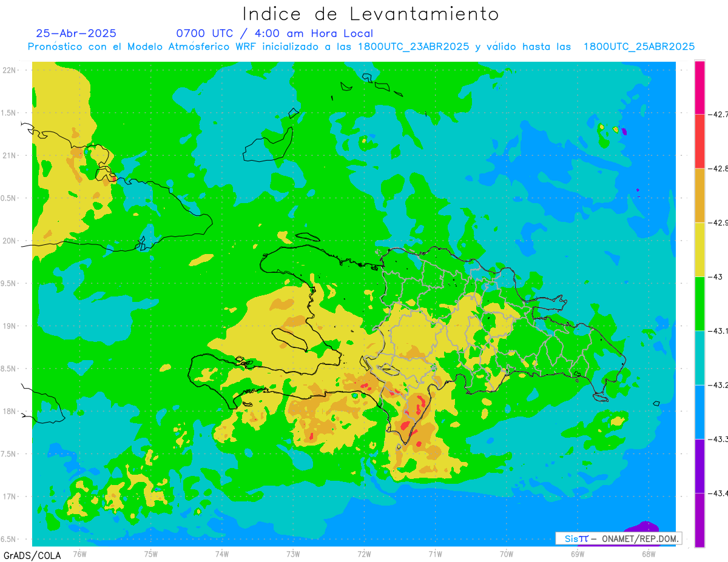
Task: Click the '69W' longitude label
Action: coord(578,554)
